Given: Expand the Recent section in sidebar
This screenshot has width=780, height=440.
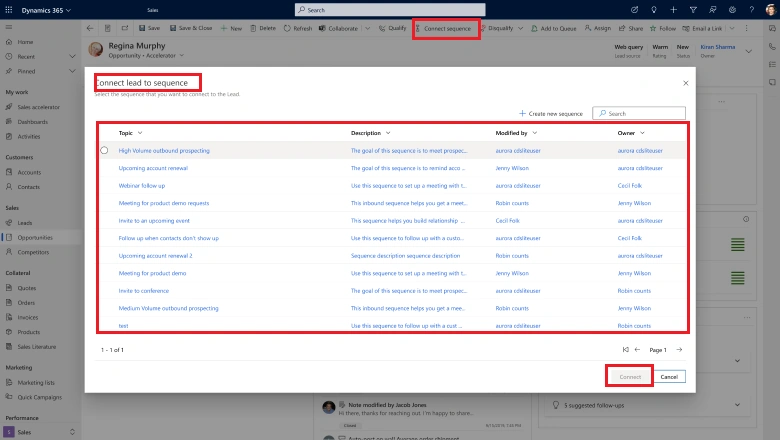Looking at the screenshot, I should pyautogui.click(x=72, y=57).
